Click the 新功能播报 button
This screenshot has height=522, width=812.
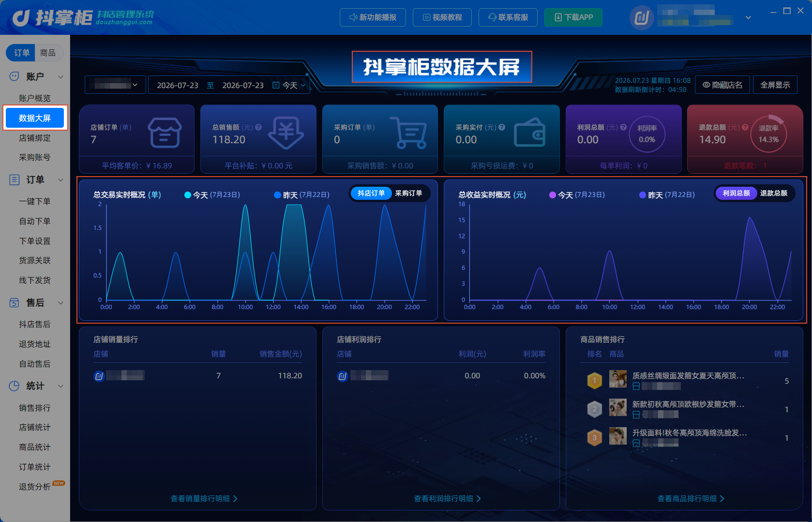coord(373,17)
